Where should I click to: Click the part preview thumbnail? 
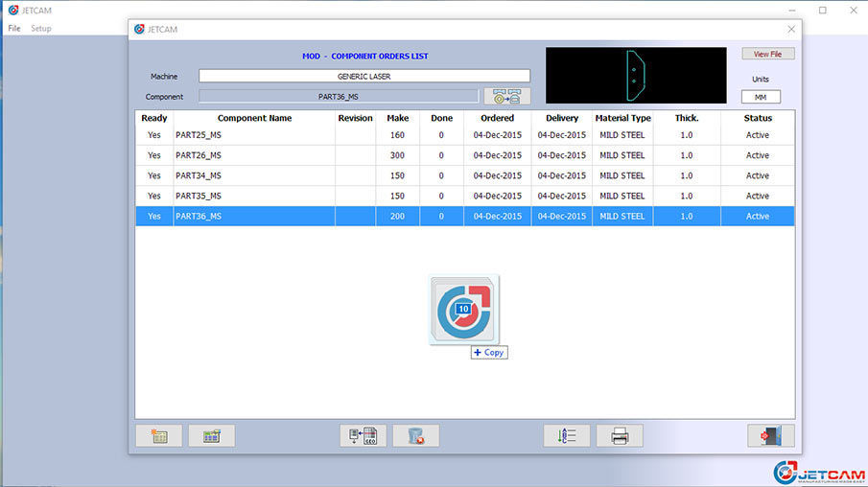[636, 75]
